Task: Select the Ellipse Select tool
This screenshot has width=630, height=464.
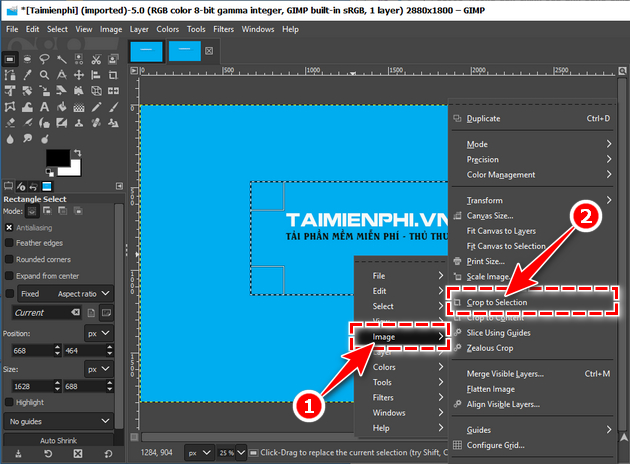Action: pos(27,59)
